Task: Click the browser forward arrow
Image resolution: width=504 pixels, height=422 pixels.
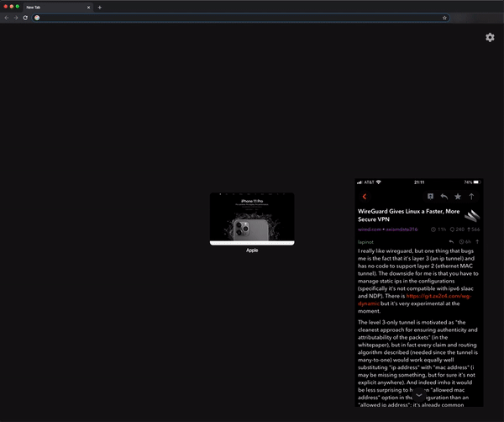Action: click(x=16, y=18)
